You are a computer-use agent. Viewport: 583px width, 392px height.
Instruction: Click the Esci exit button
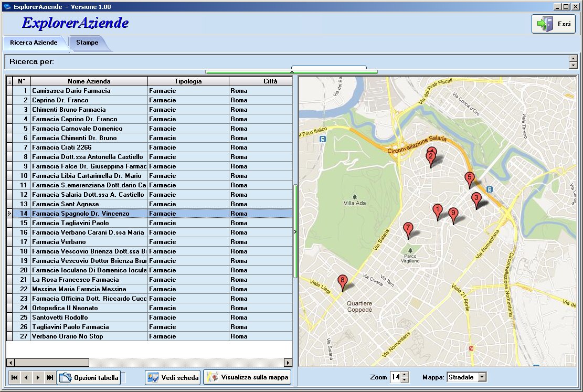click(x=553, y=24)
